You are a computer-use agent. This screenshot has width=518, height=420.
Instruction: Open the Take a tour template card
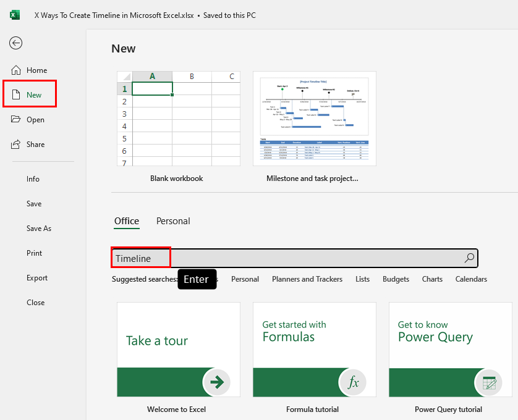coord(179,350)
